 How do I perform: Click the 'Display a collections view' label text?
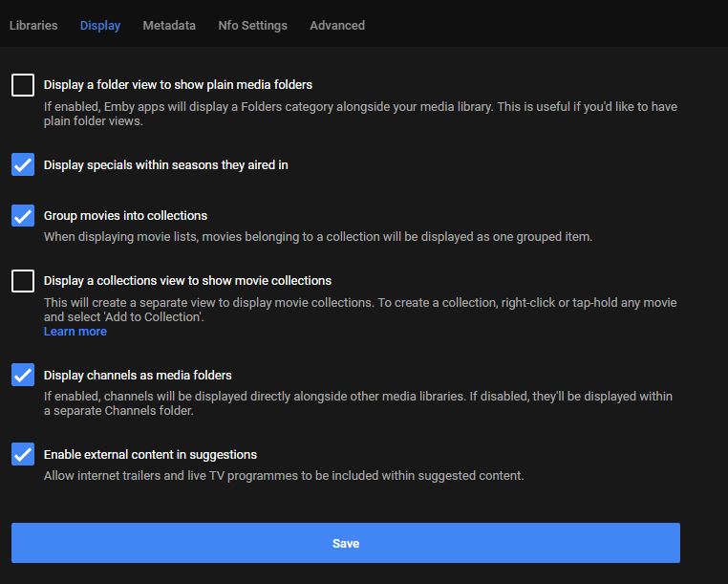click(187, 281)
